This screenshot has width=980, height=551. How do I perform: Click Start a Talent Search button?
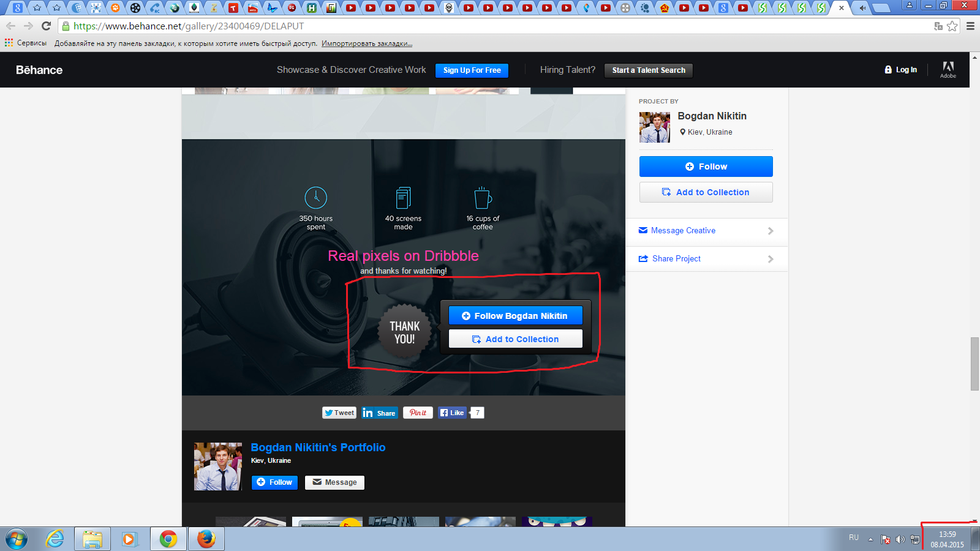[x=649, y=70]
